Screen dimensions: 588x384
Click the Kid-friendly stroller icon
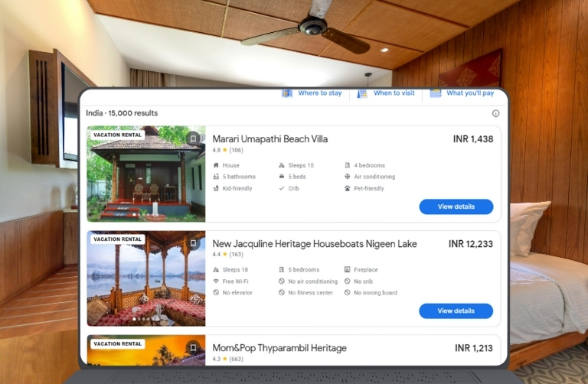point(216,188)
